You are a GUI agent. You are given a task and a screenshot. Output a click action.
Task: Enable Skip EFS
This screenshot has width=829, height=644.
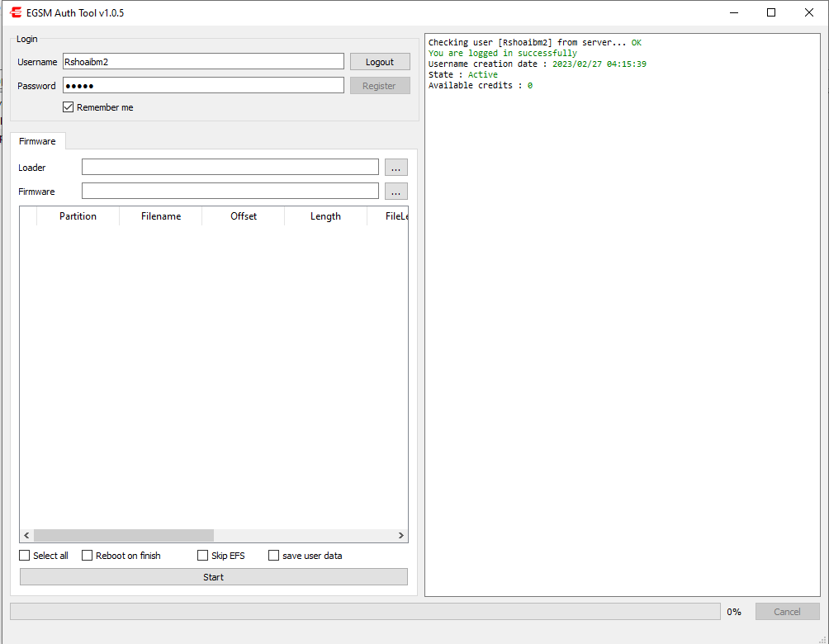click(202, 555)
